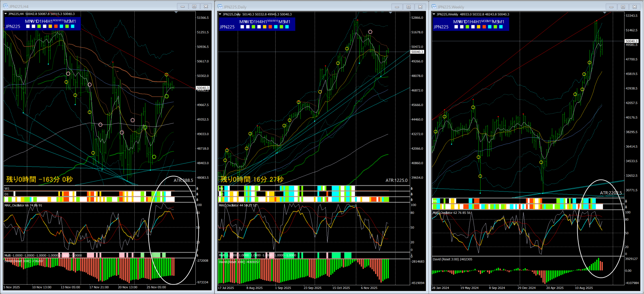This screenshot has height=294, width=644.
Task: Select the green gear marker below H4 price
Action: (167, 96)
